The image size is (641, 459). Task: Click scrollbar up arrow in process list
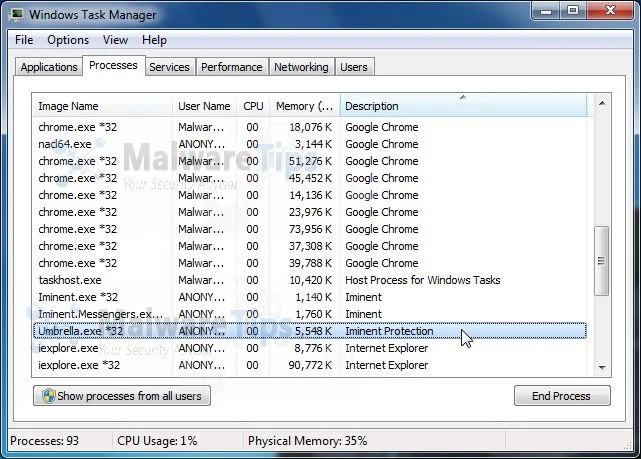tap(602, 103)
